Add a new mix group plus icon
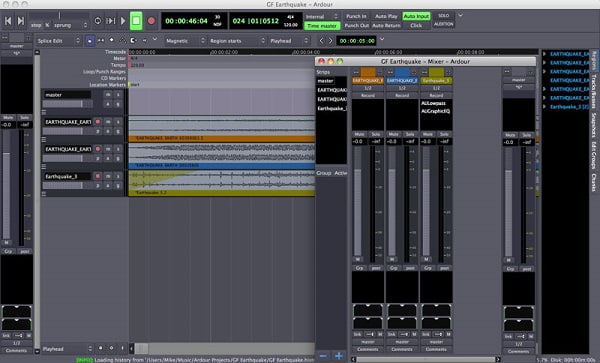 pos(339,356)
